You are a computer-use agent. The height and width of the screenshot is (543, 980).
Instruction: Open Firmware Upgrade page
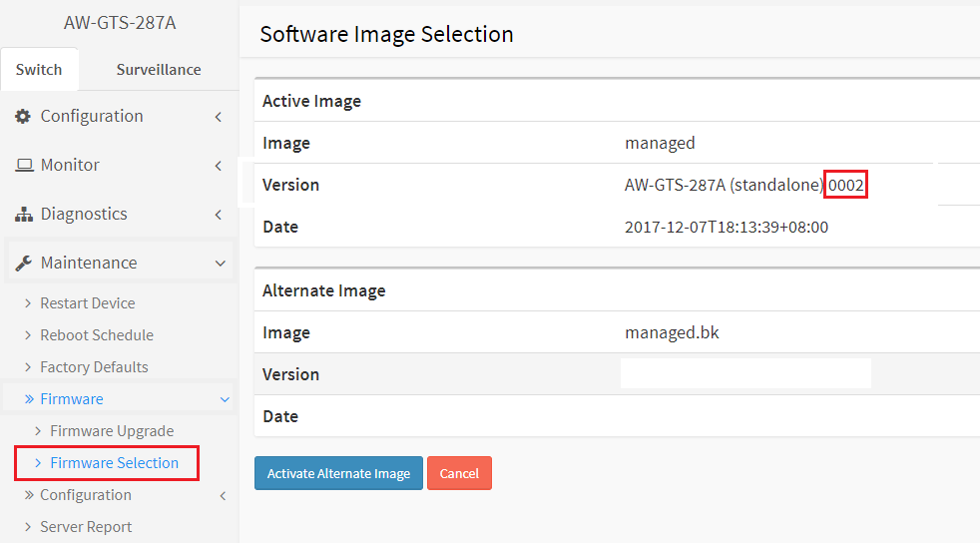pyautogui.click(x=112, y=430)
